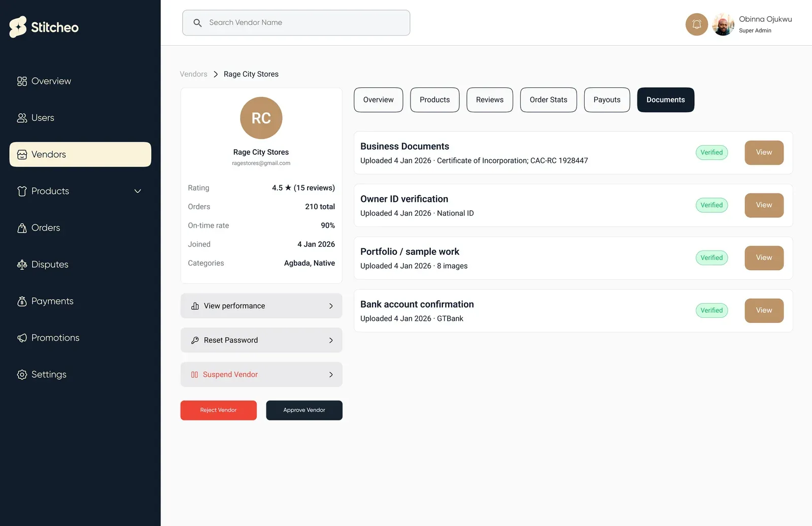Click the Orders bag icon in sidebar
Screen dimensions: 812x526
[22, 228]
